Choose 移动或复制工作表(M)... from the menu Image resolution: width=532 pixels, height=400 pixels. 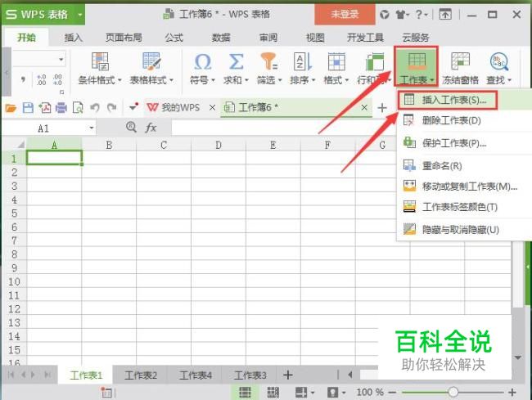click(x=465, y=187)
